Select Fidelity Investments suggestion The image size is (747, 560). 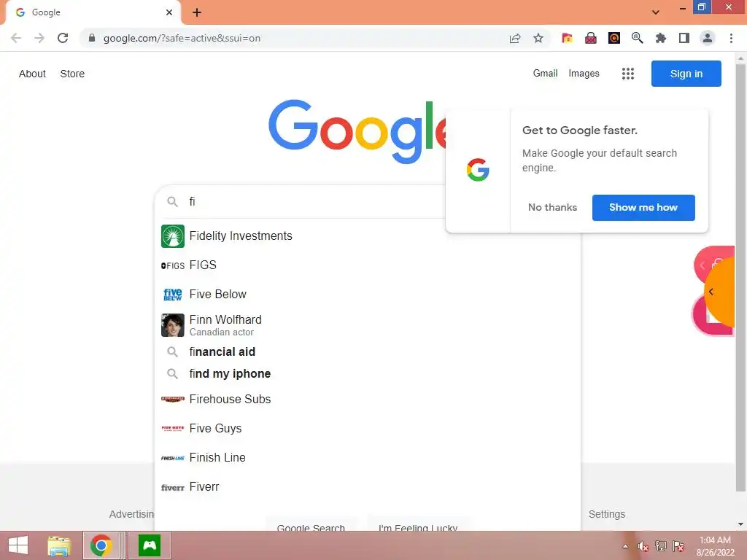click(368, 236)
